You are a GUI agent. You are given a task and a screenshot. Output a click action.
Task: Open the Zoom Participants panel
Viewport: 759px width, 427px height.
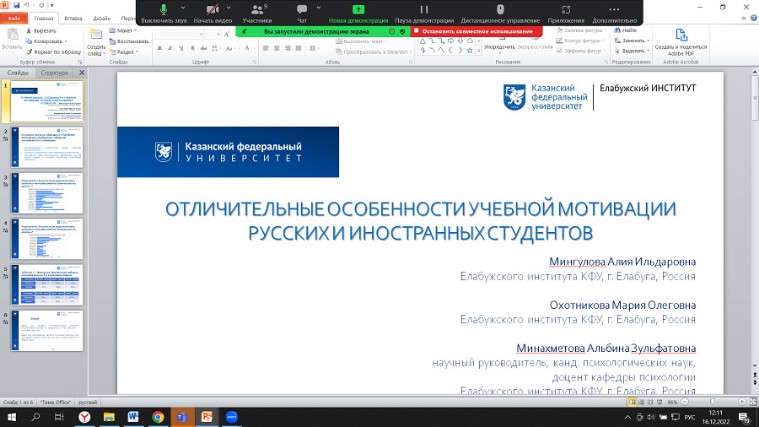257,9
